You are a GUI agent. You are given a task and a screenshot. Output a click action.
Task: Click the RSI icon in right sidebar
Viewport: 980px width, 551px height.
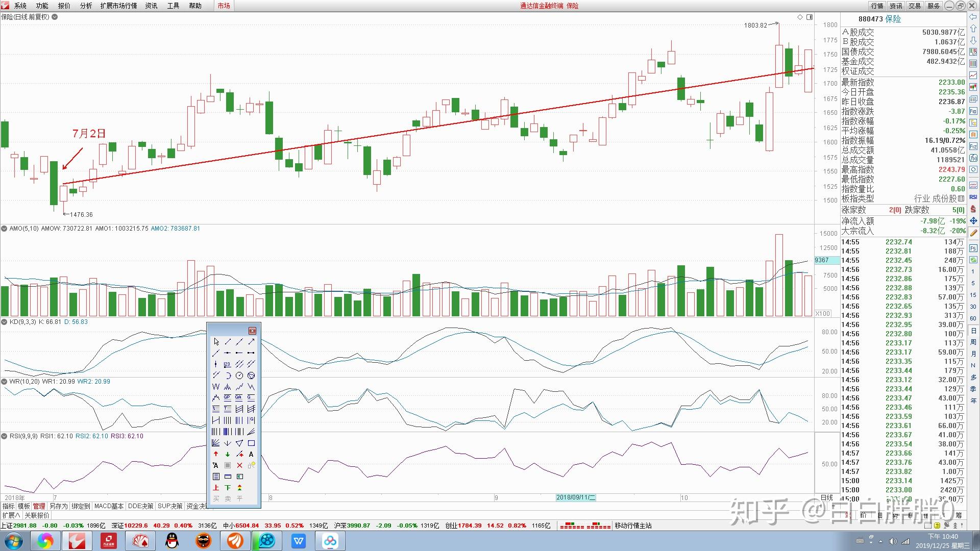[x=973, y=196]
